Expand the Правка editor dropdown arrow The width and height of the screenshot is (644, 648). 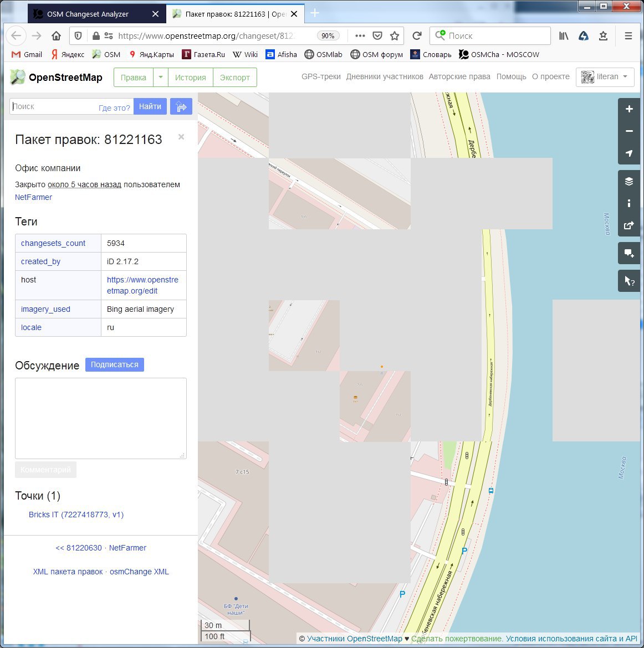[160, 77]
